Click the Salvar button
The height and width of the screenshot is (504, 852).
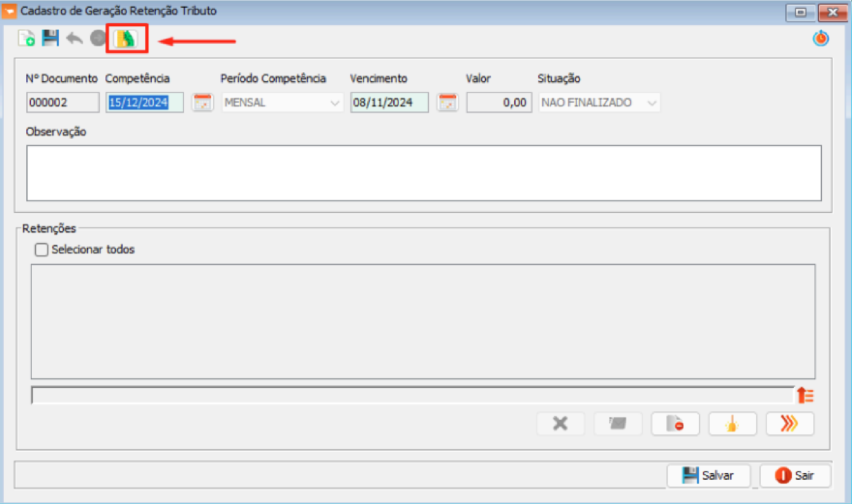(x=708, y=476)
